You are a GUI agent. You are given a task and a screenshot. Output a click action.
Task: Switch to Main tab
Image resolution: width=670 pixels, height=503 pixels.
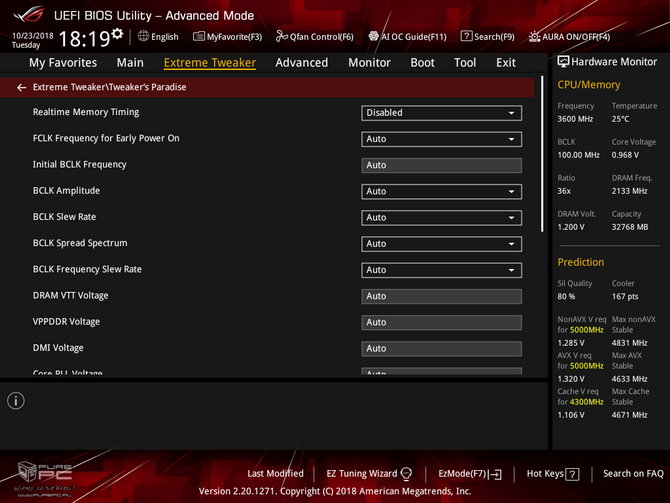130,63
